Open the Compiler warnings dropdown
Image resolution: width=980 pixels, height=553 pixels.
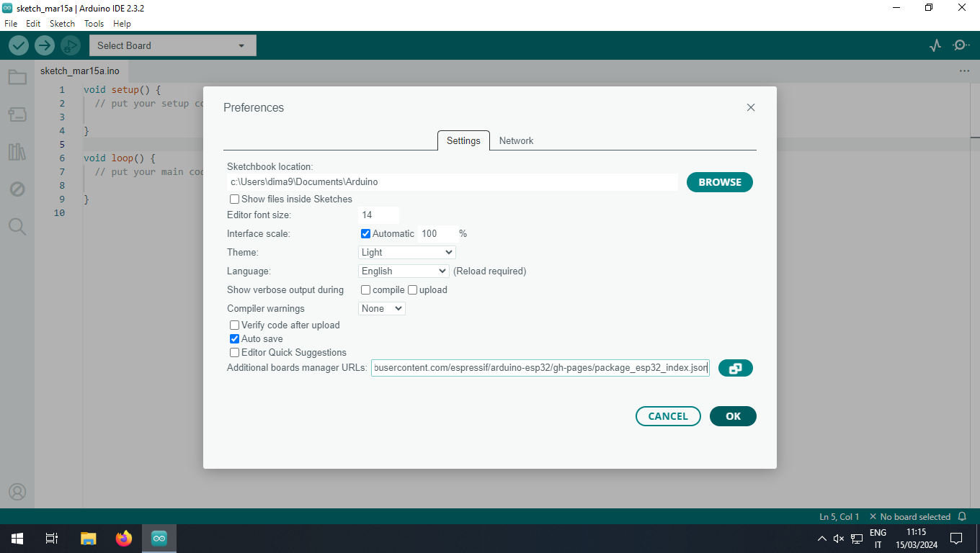[x=382, y=308]
